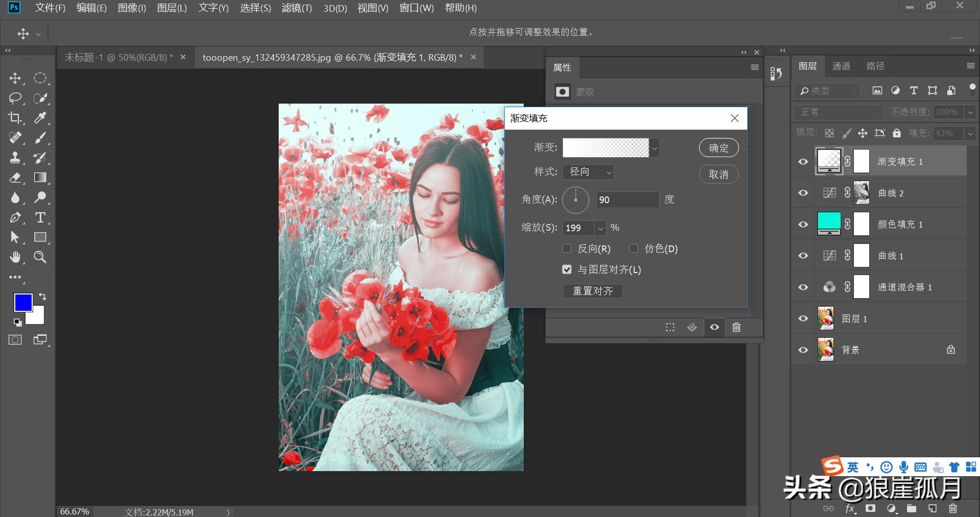Open the 样式 dropdown in Gradient Fill dialog
This screenshot has height=517, width=980.
click(x=588, y=172)
